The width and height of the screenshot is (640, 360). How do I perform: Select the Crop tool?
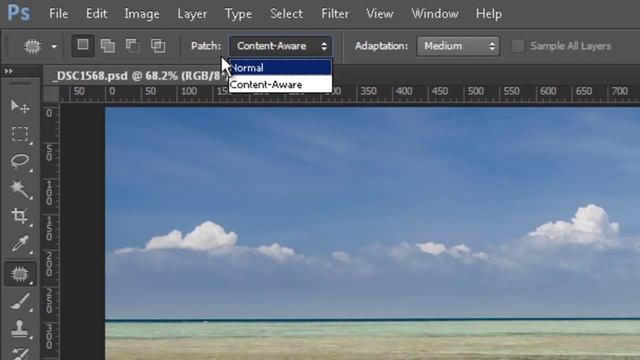pos(20,216)
